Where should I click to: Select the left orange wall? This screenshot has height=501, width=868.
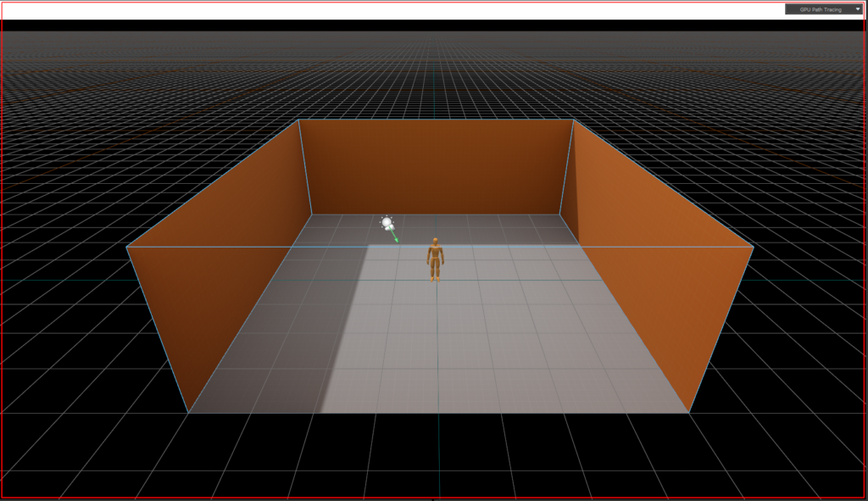tap(220, 271)
